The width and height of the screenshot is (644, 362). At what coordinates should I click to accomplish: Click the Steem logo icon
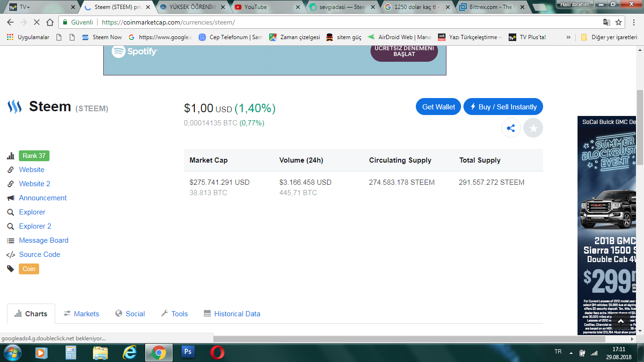point(15,107)
